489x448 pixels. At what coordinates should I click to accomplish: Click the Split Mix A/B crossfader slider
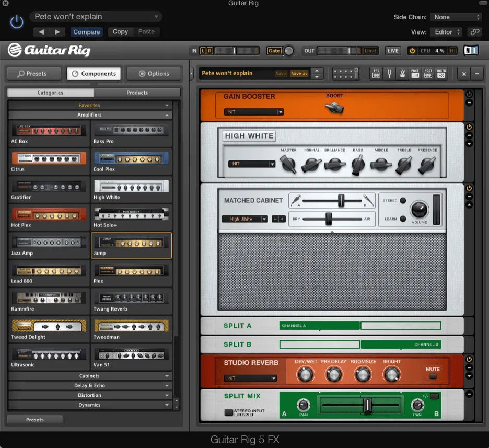[367, 405]
